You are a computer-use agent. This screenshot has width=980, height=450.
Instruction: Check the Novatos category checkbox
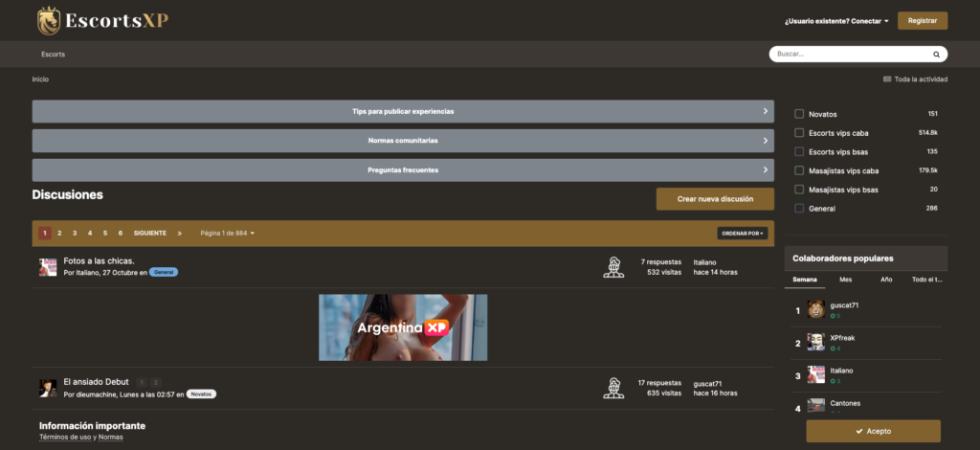[799, 114]
